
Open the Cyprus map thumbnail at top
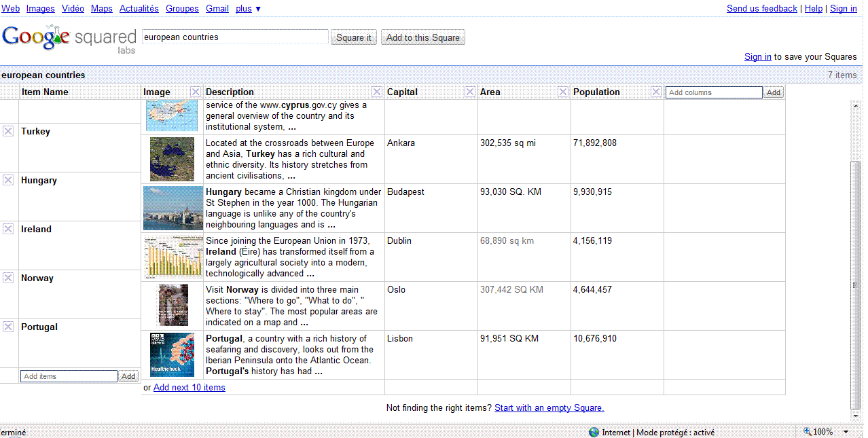(x=172, y=115)
